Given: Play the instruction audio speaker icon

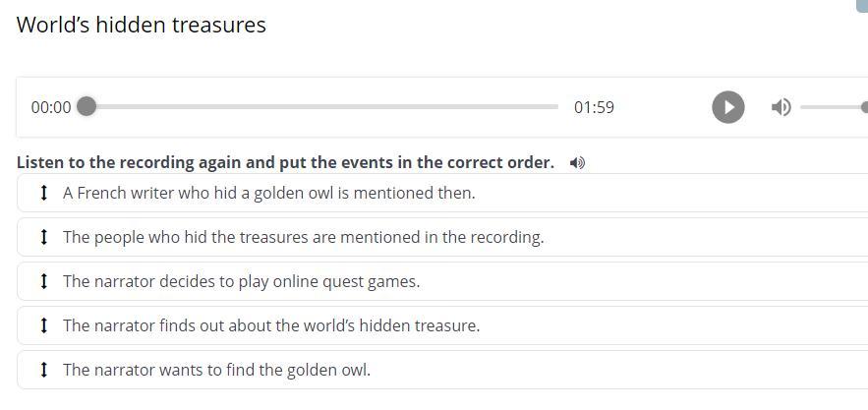Looking at the screenshot, I should [577, 163].
